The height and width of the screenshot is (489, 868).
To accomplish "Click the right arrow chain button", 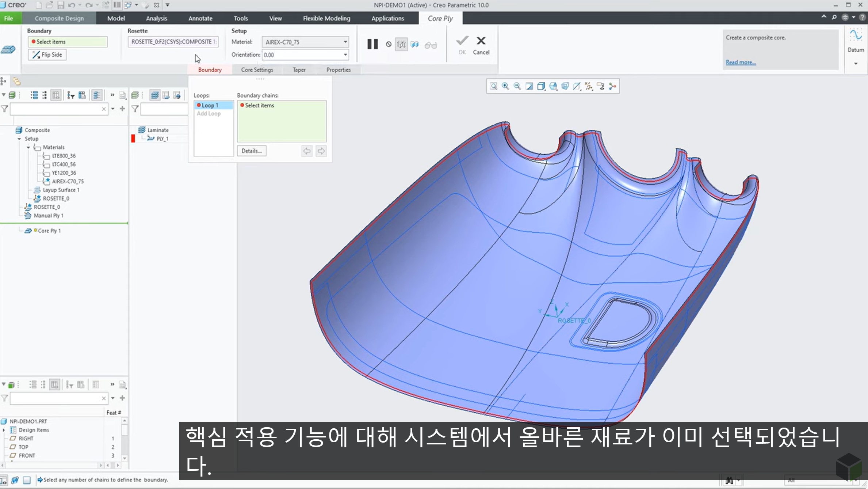I will click(x=321, y=151).
